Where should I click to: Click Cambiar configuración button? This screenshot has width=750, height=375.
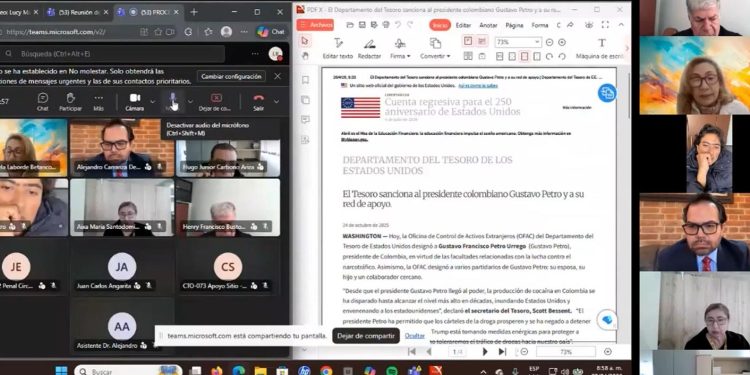click(x=231, y=77)
